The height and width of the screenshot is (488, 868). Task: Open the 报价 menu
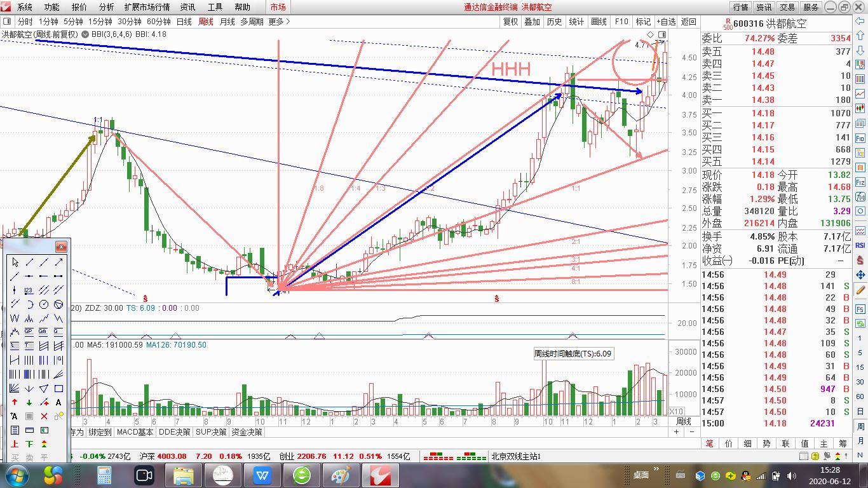[x=79, y=7]
